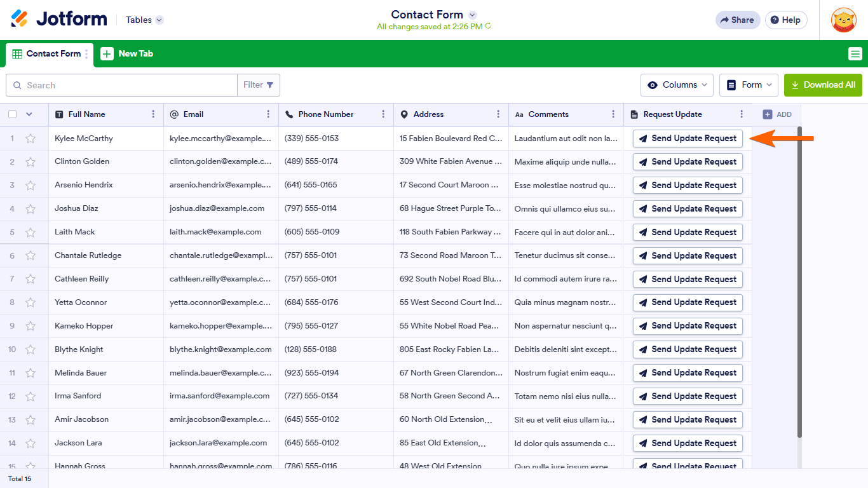This screenshot has height=488, width=868.
Task: Open Request Update column options menu
Action: coord(741,114)
